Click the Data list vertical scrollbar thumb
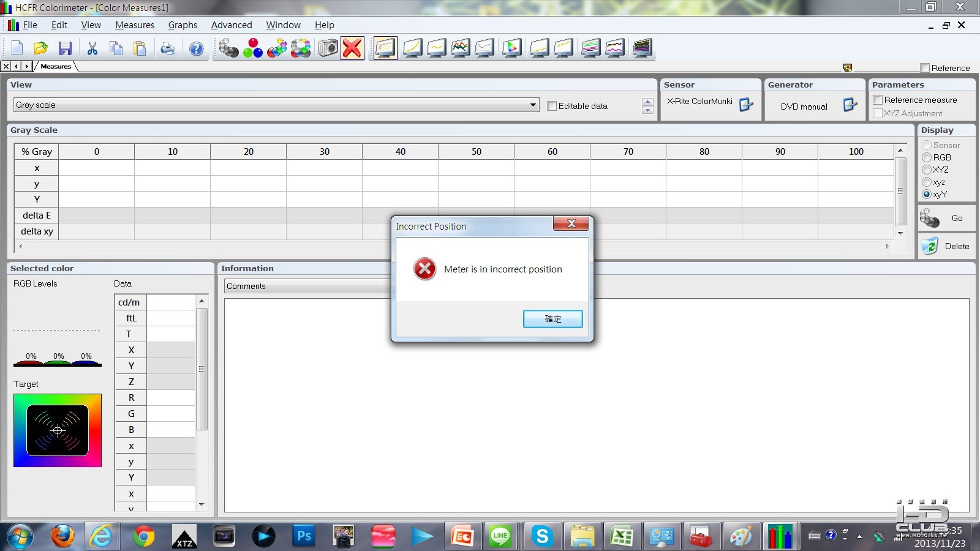Viewport: 980px width, 551px height. (202, 369)
